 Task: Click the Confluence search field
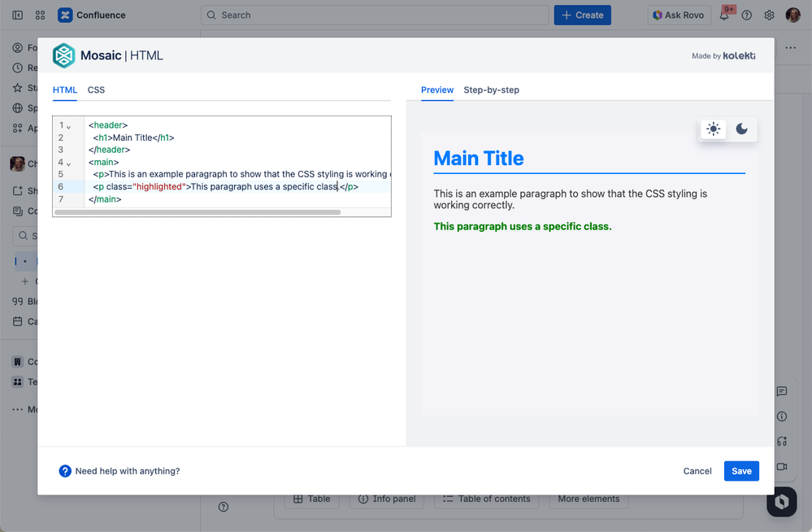point(375,15)
